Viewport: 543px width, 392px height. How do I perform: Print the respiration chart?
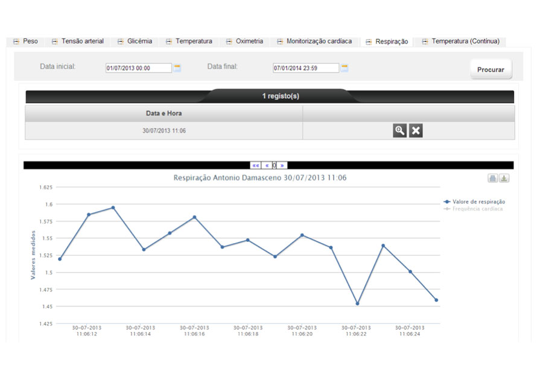tap(493, 178)
